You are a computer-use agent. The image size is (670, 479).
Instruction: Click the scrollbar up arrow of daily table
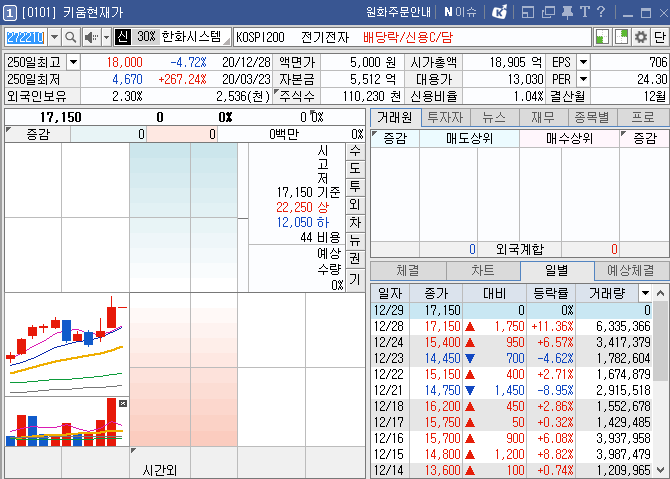(x=661, y=293)
